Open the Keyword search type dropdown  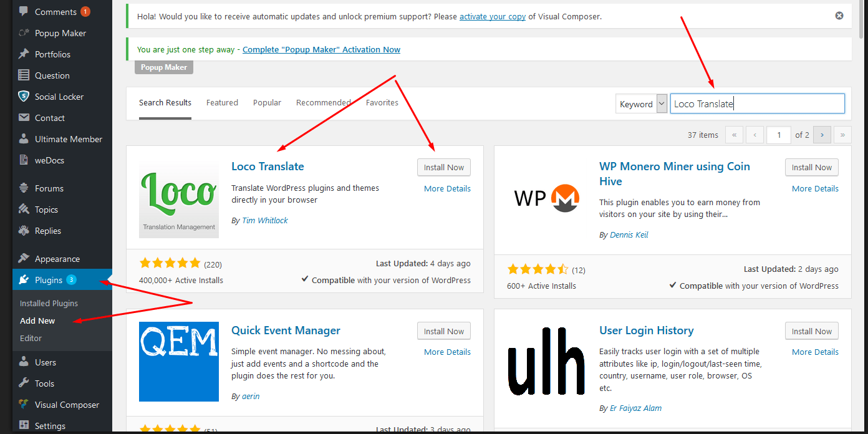[642, 104]
